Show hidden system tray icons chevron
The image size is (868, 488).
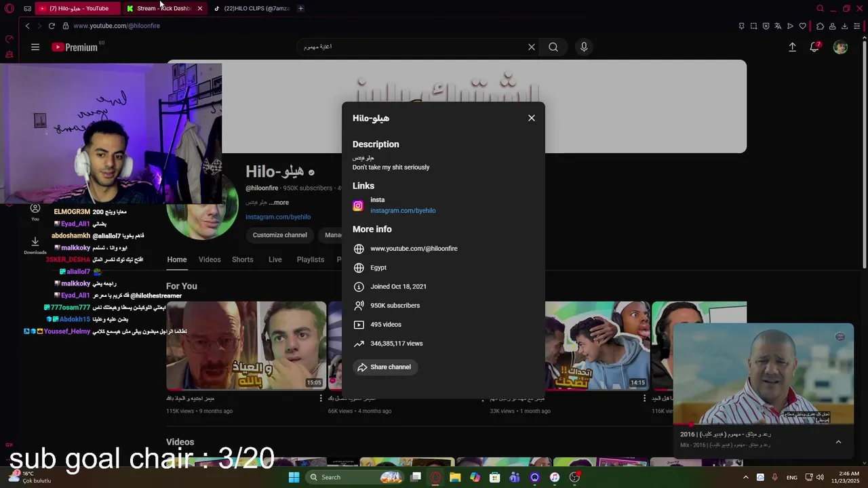pos(746,477)
